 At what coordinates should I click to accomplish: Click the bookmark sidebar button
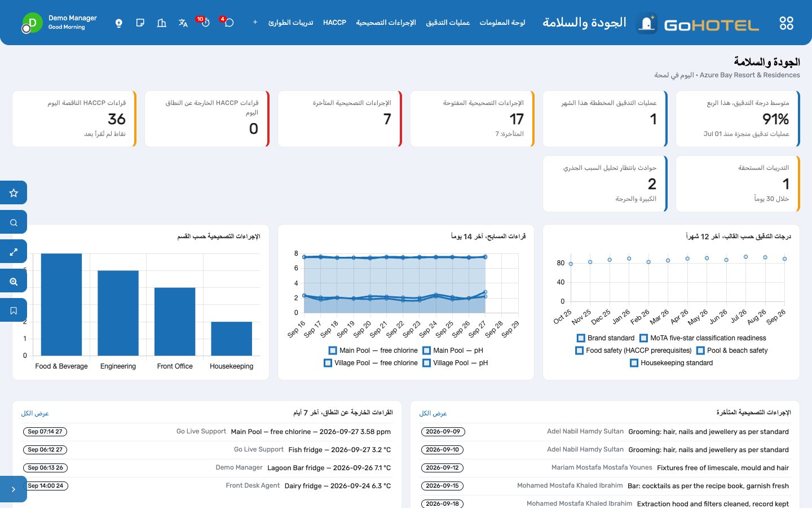coord(14,310)
